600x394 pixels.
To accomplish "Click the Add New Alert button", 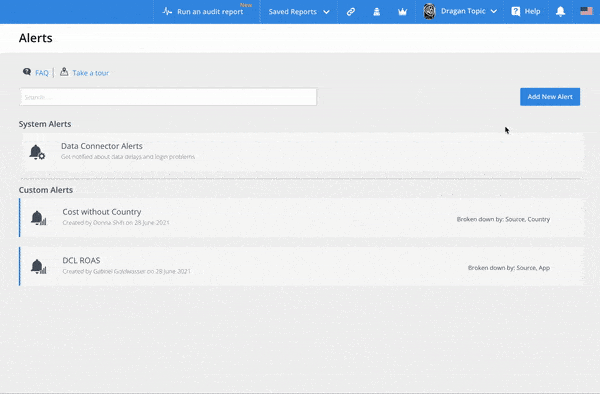I will pos(550,97).
